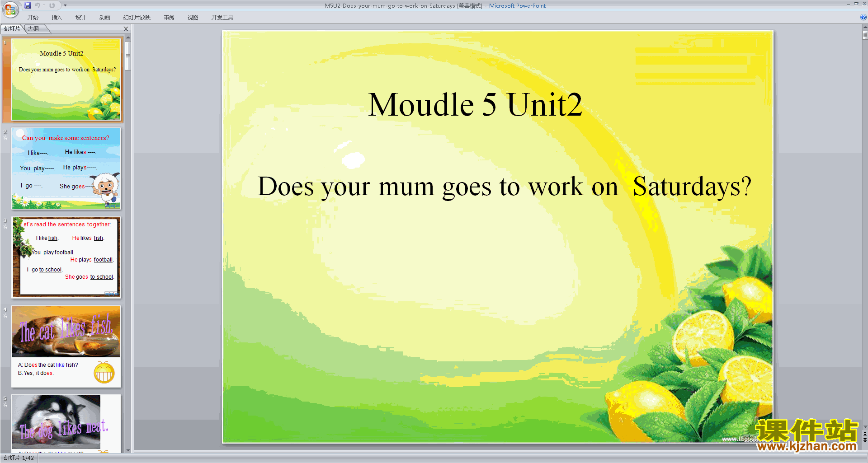Open the round Office button menu
Screen dimensions: 868x463
[10, 9]
